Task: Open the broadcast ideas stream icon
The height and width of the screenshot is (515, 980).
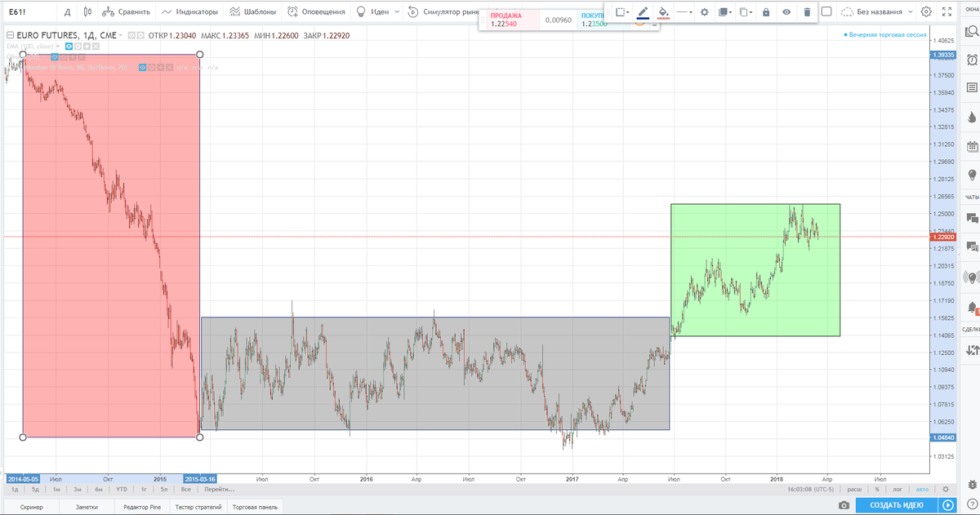Action: [x=972, y=277]
